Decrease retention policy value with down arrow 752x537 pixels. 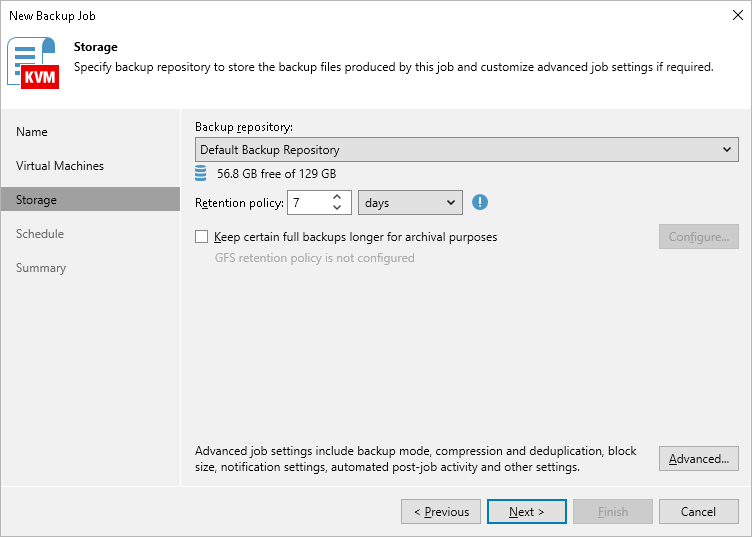coord(337,208)
